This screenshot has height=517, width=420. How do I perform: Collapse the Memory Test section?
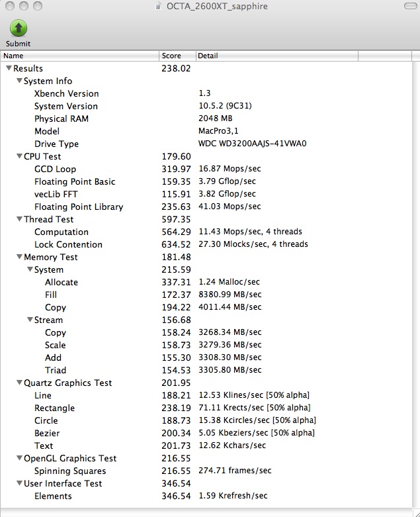(19, 257)
